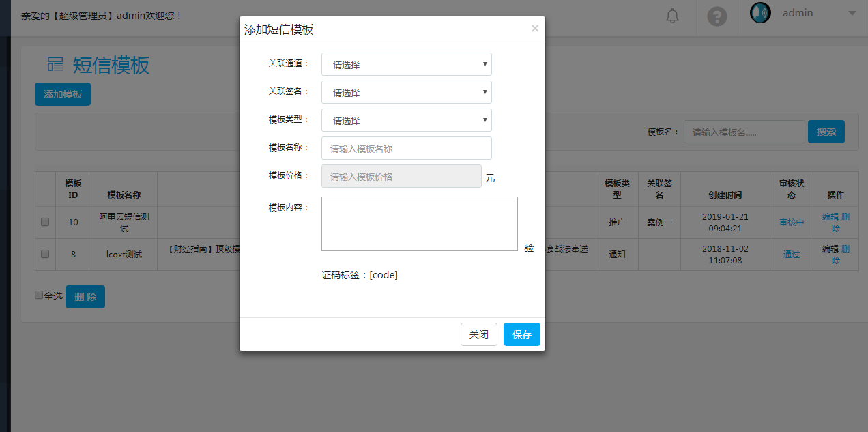Open the 关联通道 dropdown
Viewport: 868px width, 432px height.
click(406, 64)
